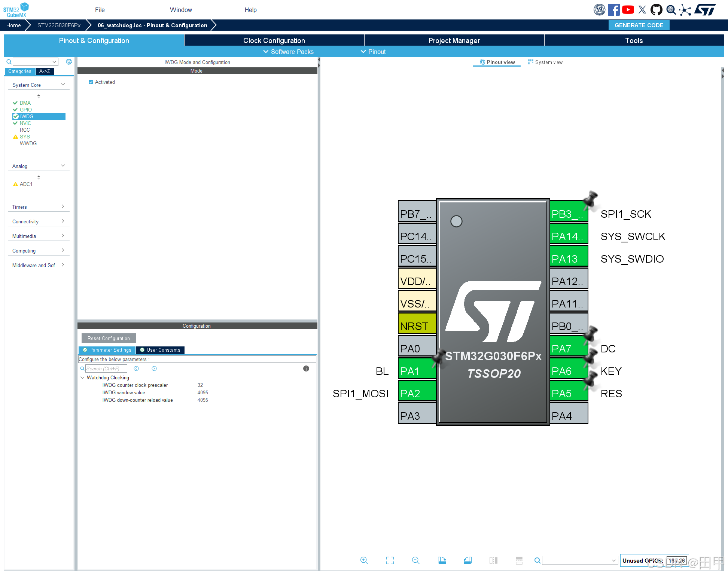This screenshot has height=575, width=728.
Task: Go to next parameter search result
Action: click(154, 368)
